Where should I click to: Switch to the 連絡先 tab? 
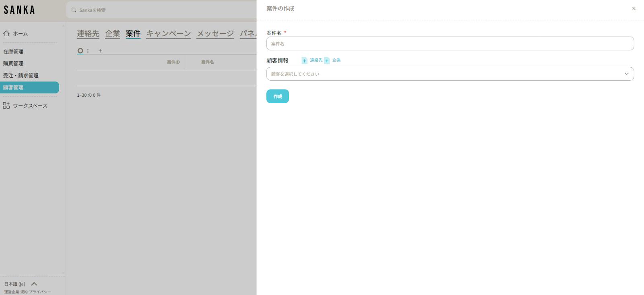coord(88,33)
